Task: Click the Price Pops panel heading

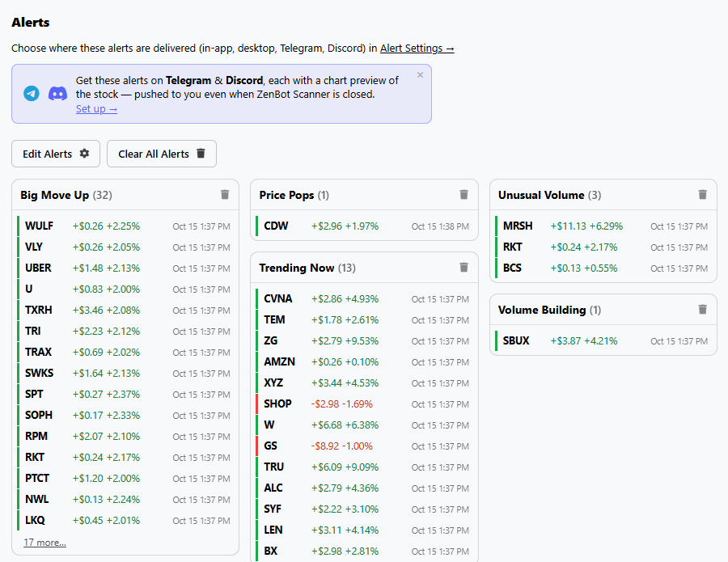Action: click(286, 195)
